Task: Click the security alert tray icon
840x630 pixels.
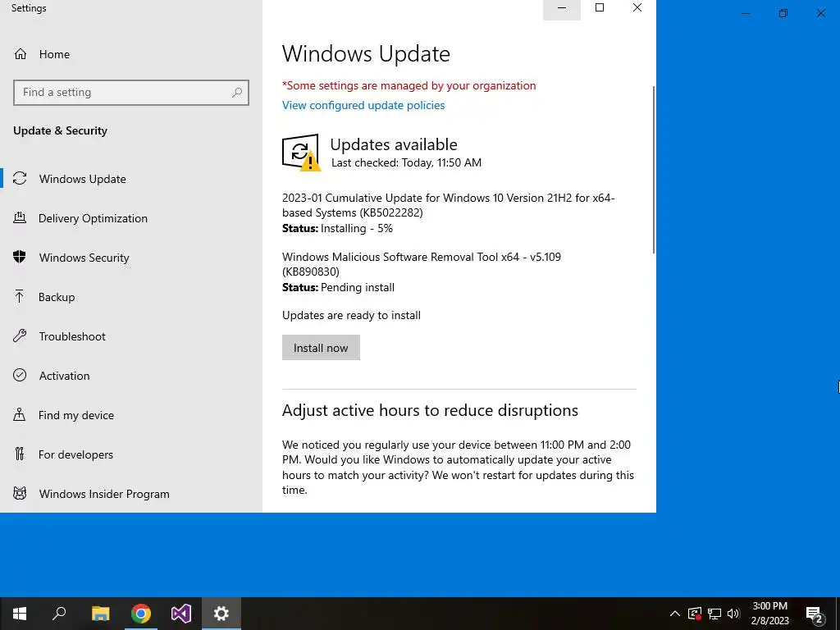Action: (x=694, y=614)
